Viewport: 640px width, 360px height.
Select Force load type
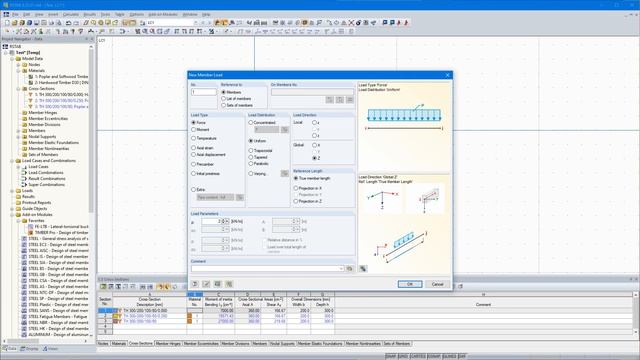pyautogui.click(x=193, y=122)
